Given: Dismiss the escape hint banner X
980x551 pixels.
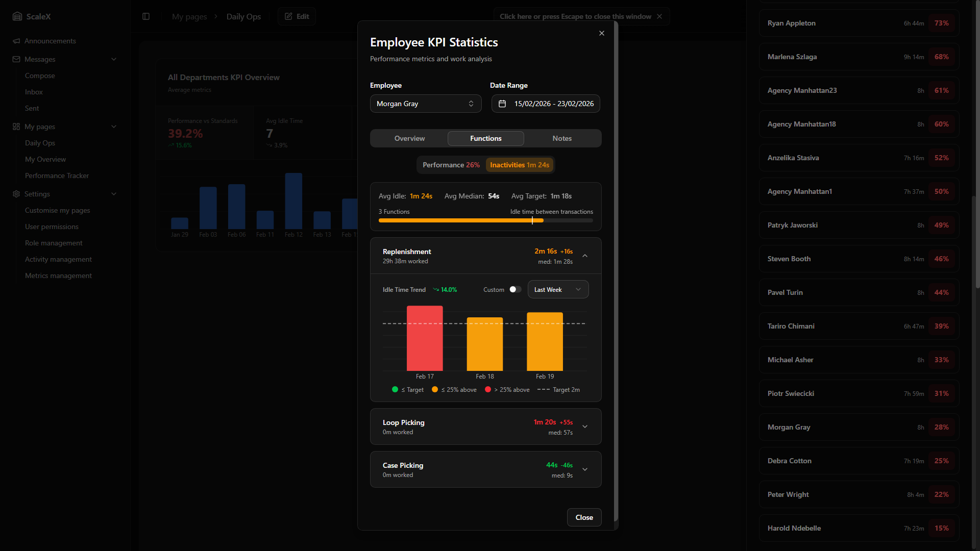Looking at the screenshot, I should click(659, 16).
